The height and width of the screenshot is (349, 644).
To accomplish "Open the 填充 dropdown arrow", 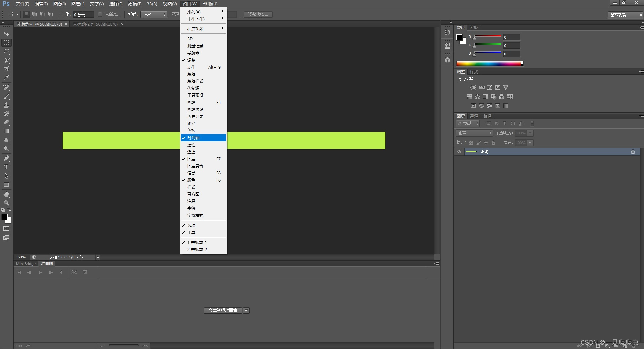I will point(530,143).
